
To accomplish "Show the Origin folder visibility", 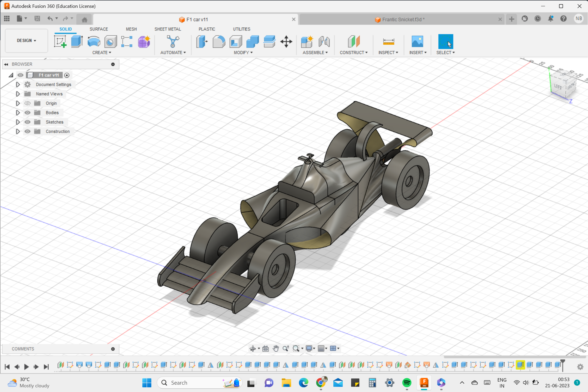I will 27,103.
